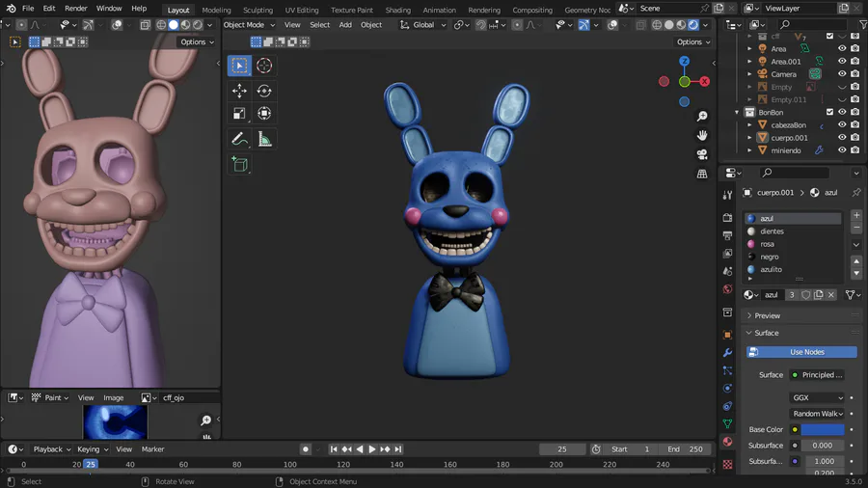The image size is (868, 488).
Task: Open the Object Mode dropdown
Action: tap(247, 25)
